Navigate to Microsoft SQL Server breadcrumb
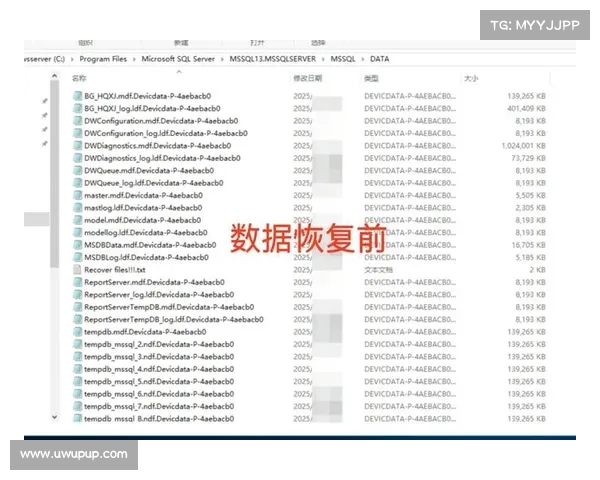 [x=178, y=59]
